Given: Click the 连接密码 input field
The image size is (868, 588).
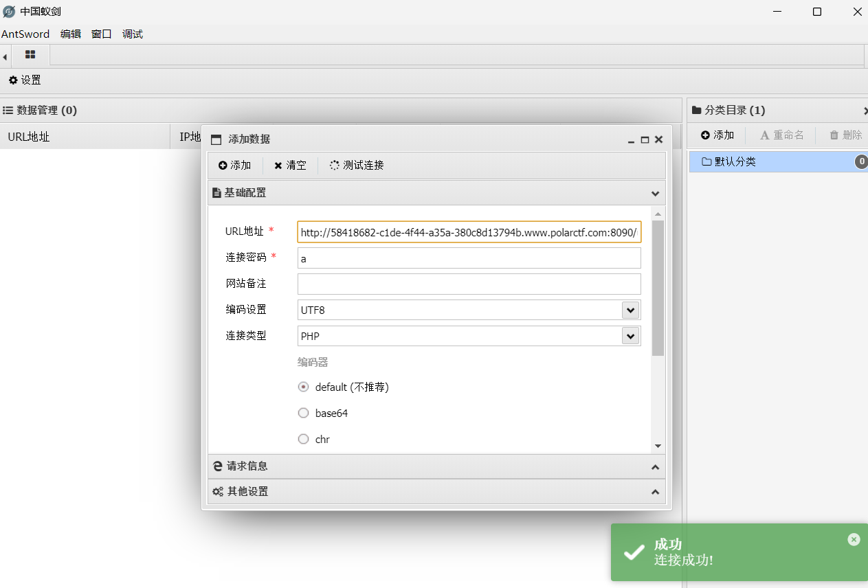Looking at the screenshot, I should [469, 258].
